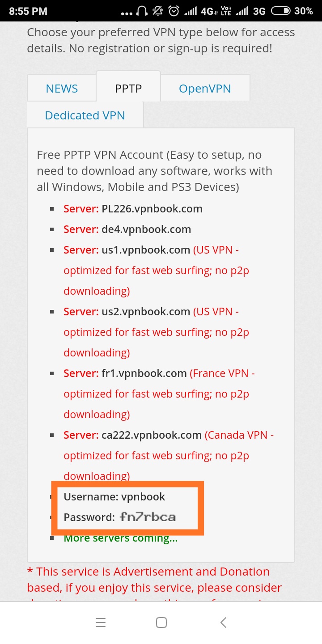
Task: Tap the alarm clock status icon
Action: pyautogui.click(x=175, y=11)
